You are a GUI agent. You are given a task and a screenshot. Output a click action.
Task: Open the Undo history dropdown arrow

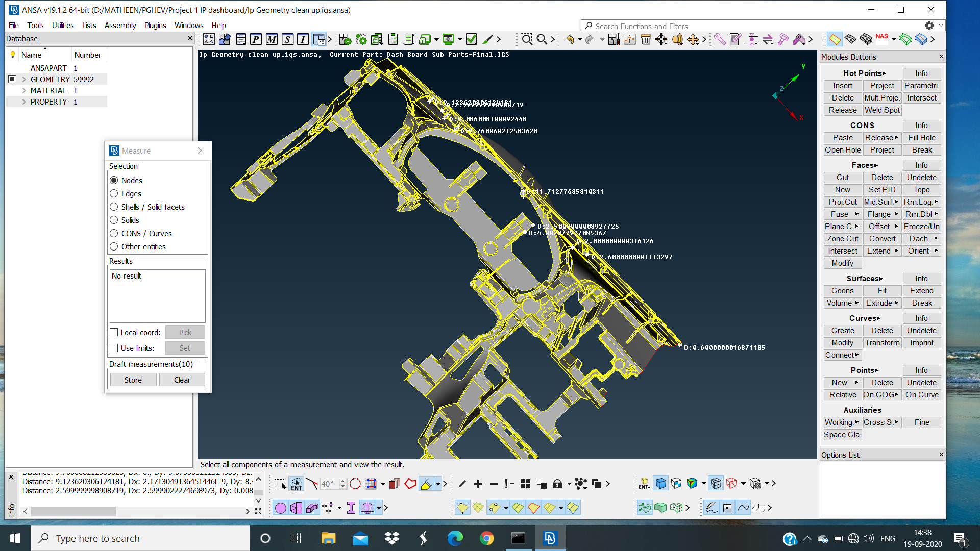tap(580, 39)
